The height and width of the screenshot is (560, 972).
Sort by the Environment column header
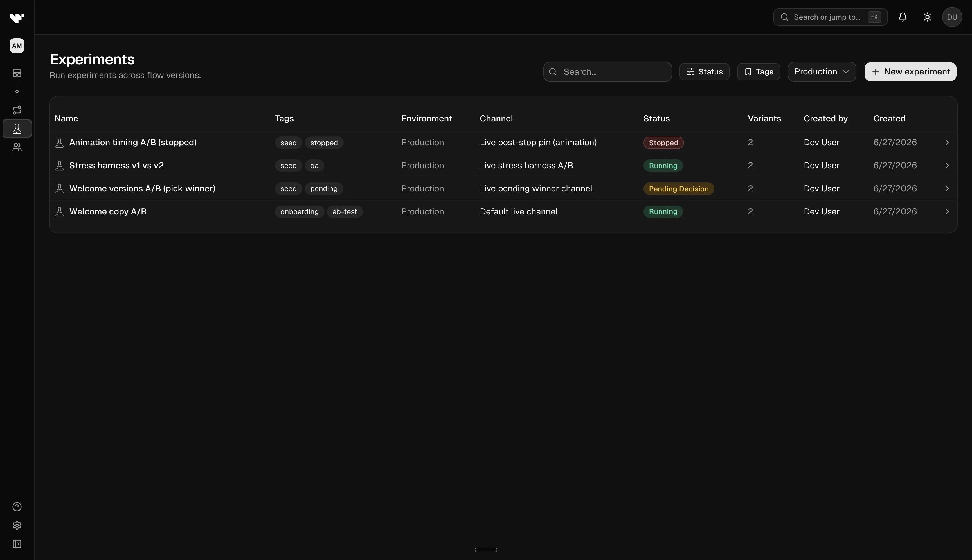coord(426,118)
